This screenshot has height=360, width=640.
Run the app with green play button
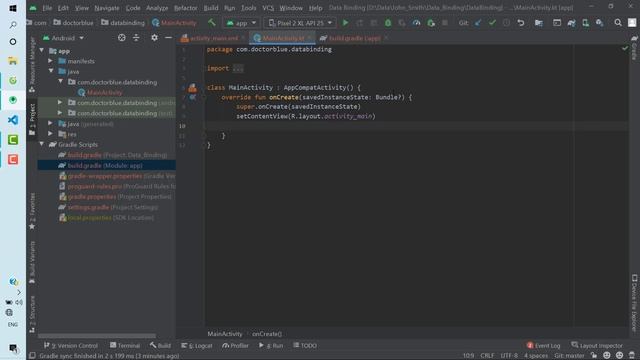(345, 23)
